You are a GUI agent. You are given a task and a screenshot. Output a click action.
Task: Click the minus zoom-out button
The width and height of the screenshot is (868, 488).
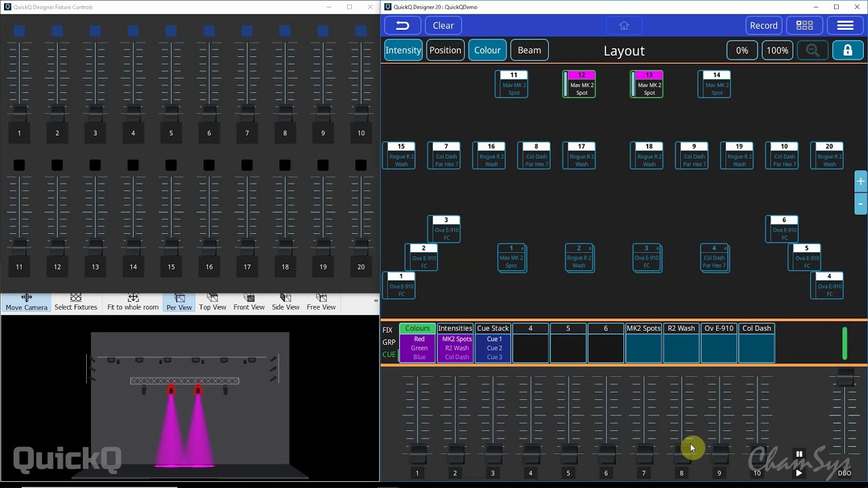click(861, 203)
